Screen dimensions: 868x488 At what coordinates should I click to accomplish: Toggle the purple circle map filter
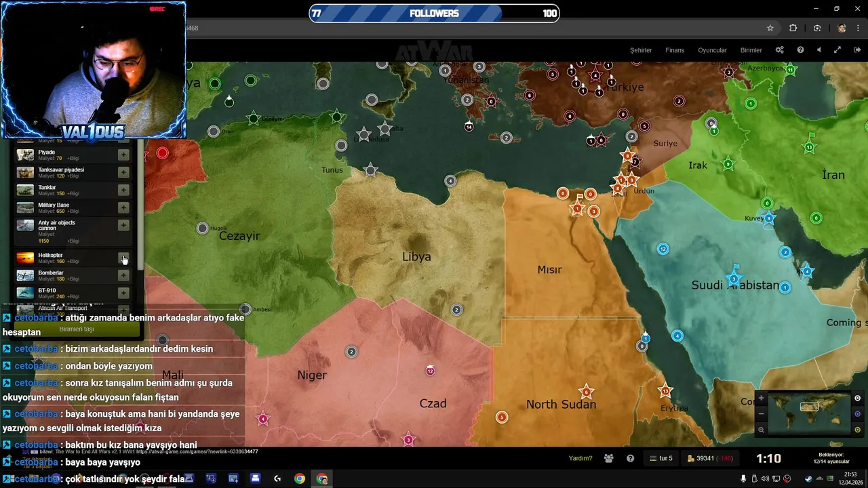pos(857,414)
